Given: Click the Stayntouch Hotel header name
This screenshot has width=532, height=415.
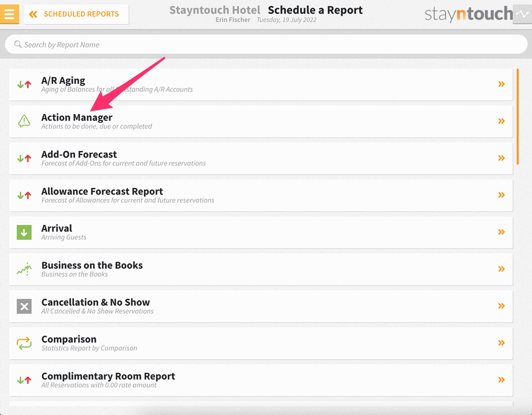Looking at the screenshot, I should (215, 10).
